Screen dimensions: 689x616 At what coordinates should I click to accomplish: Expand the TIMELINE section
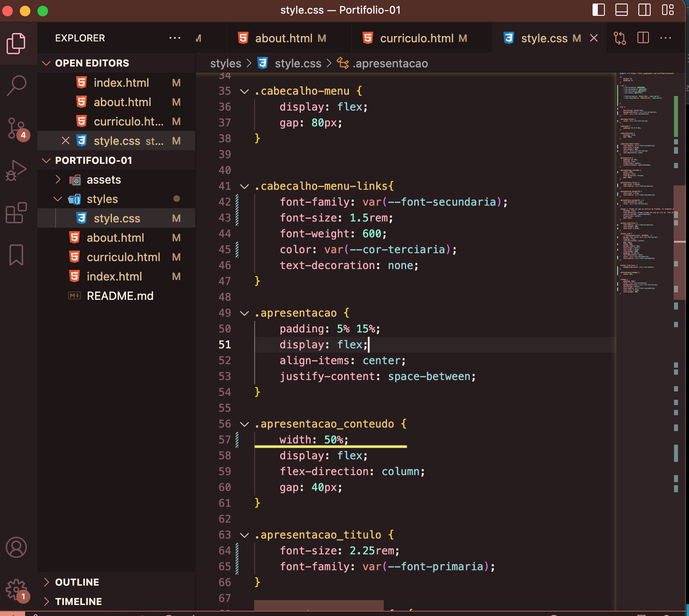pyautogui.click(x=46, y=601)
